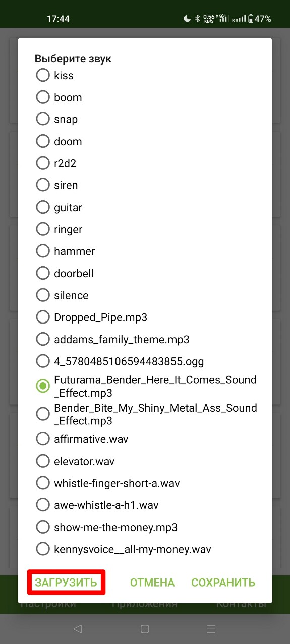Open the recent apps menu icon
The image size is (290, 644).
[212, 629]
